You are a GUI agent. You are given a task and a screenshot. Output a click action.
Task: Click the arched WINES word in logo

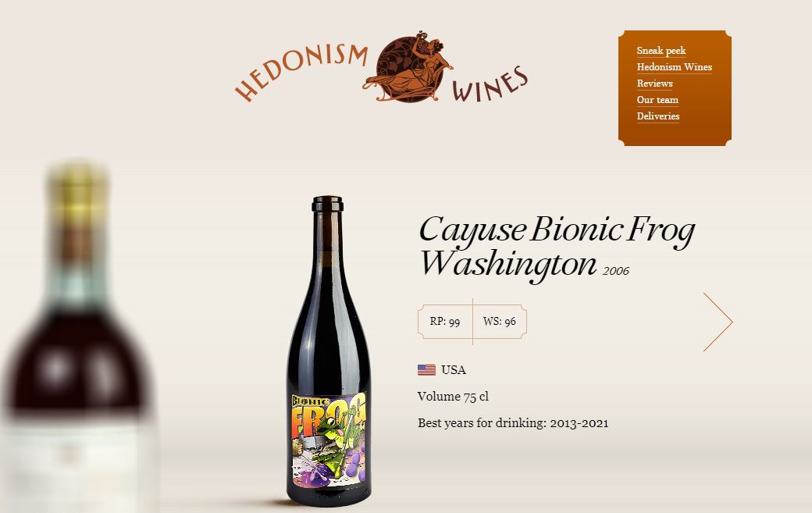490,84
